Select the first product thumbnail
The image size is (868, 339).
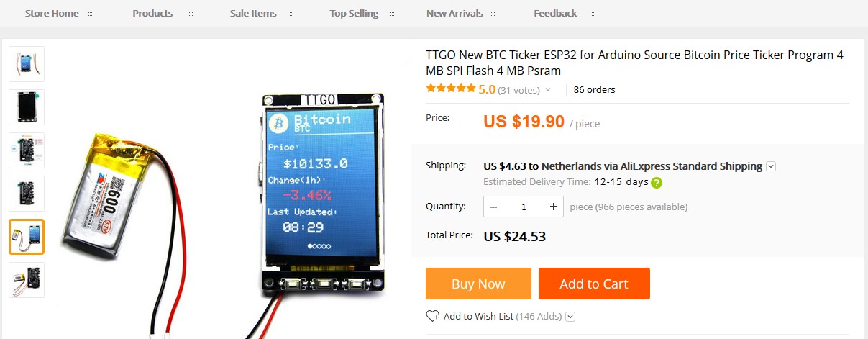(x=27, y=64)
